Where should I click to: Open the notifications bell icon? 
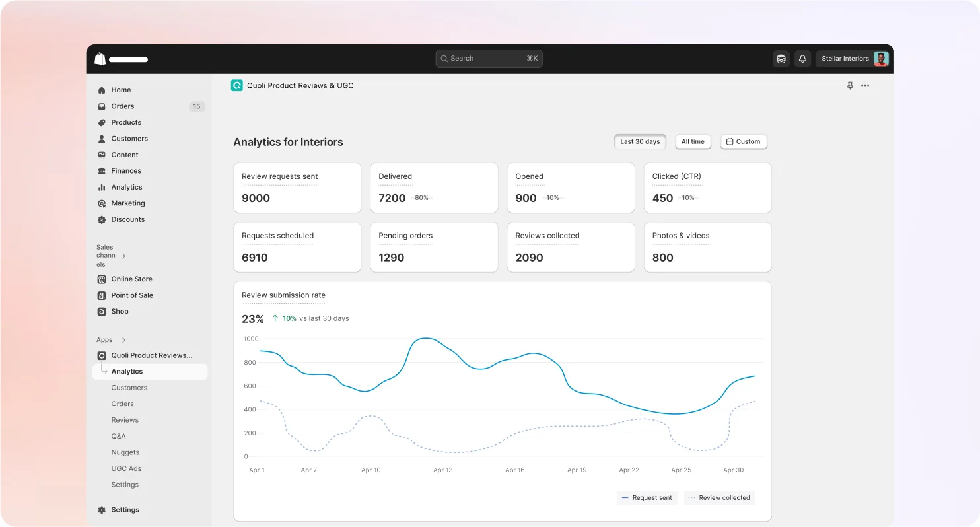[802, 59]
